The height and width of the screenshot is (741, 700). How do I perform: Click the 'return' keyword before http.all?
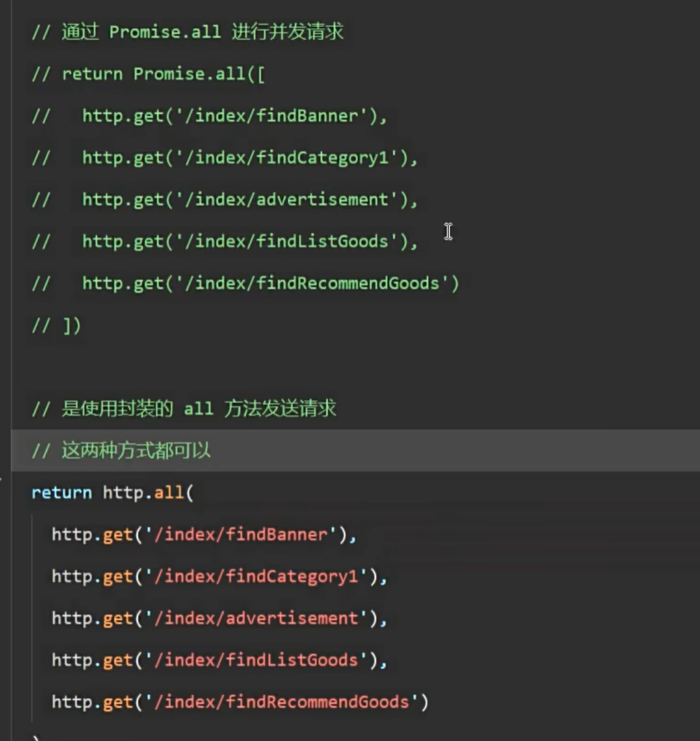(61, 493)
